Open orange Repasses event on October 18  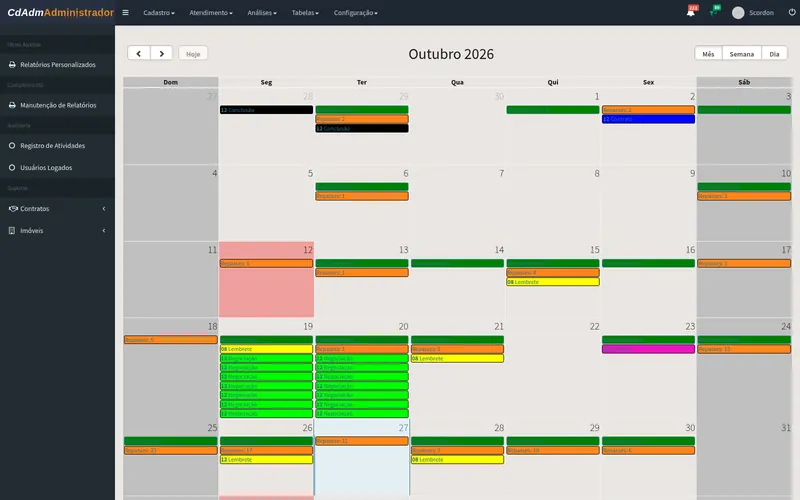170,340
